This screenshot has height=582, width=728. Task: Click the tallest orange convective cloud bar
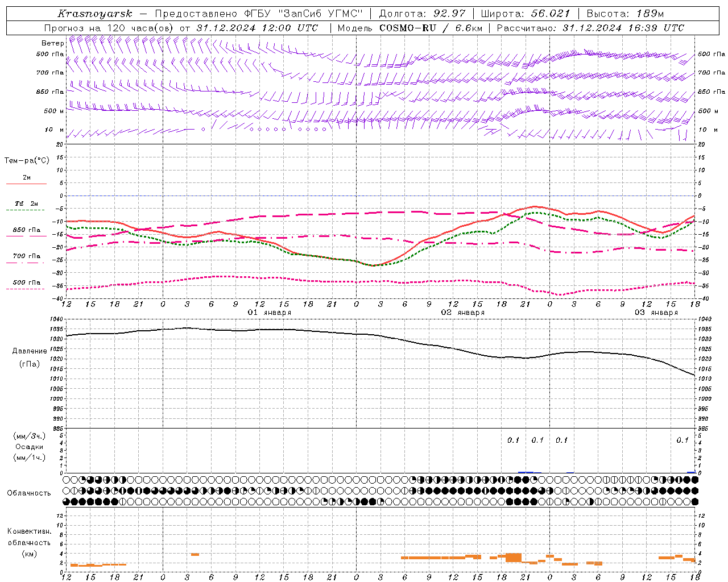pos(514,558)
